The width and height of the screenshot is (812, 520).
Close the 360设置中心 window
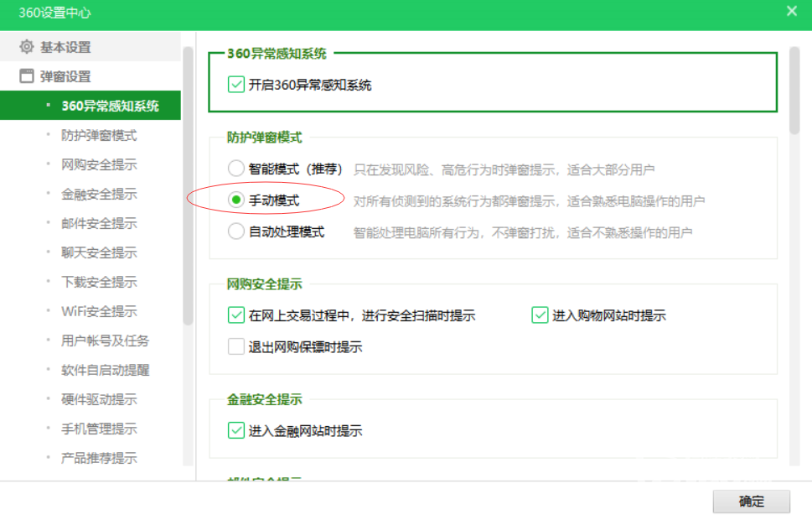tap(791, 11)
